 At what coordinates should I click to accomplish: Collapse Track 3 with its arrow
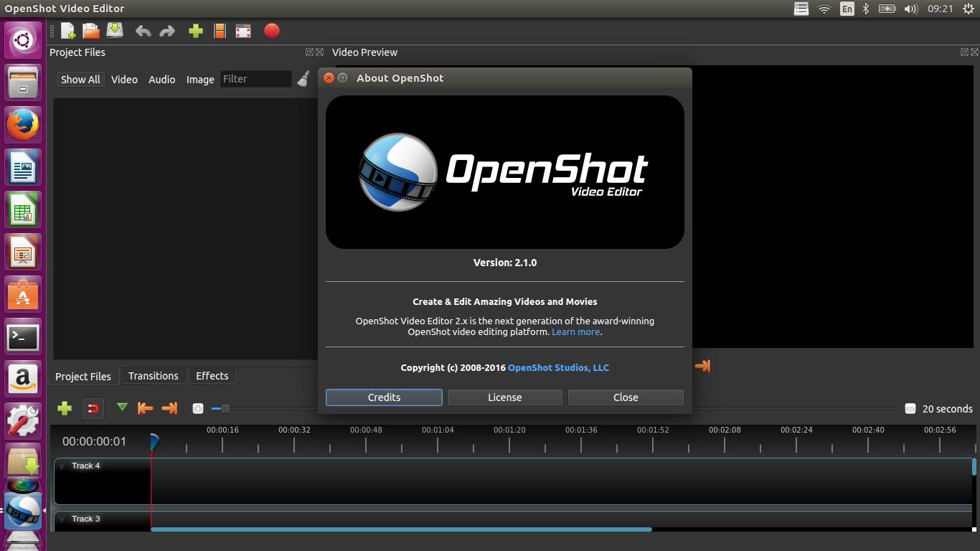(x=62, y=519)
